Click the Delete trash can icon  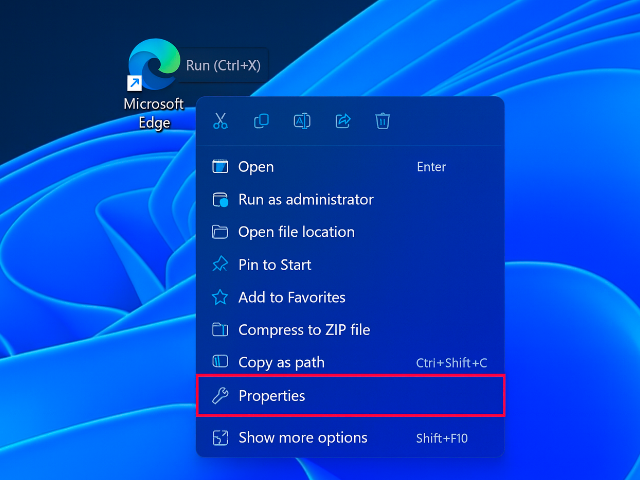click(382, 121)
